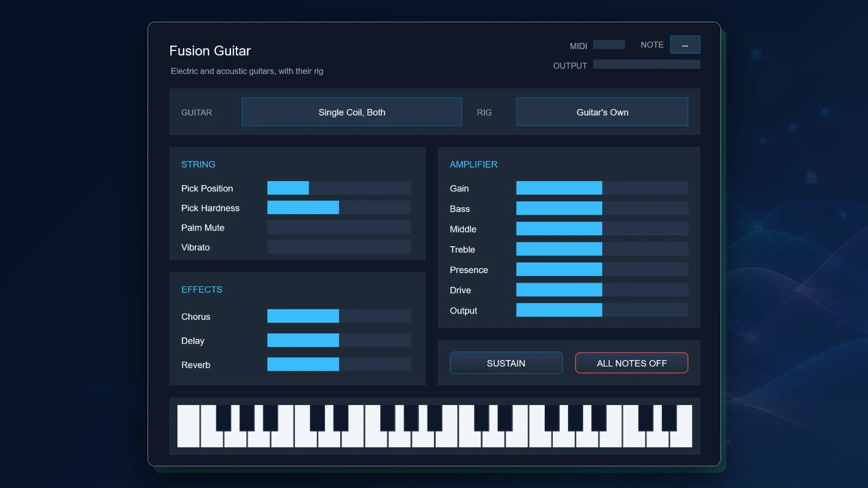Click the GUITAR label
Viewport: 868px width, 488px height.
196,112
